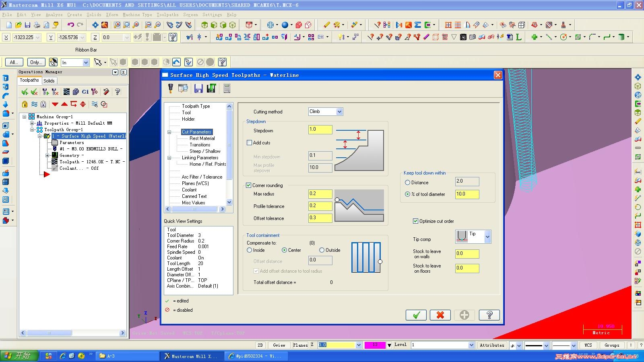Select Steep / Shallow in the parameter tree
The height and width of the screenshot is (362, 644).
coord(205,151)
